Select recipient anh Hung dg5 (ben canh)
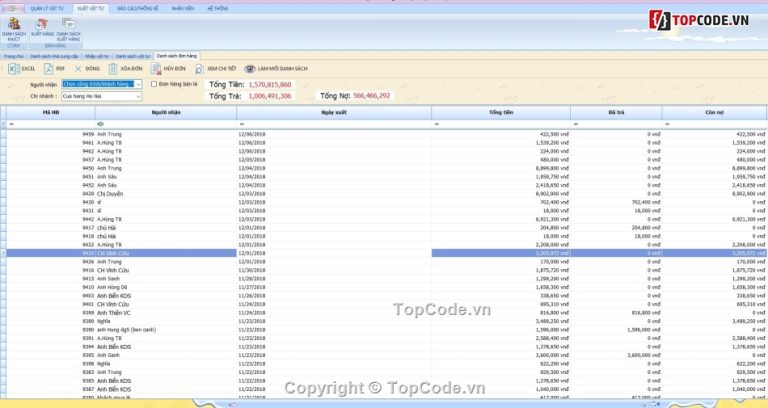The width and height of the screenshot is (768, 408). click(126, 330)
